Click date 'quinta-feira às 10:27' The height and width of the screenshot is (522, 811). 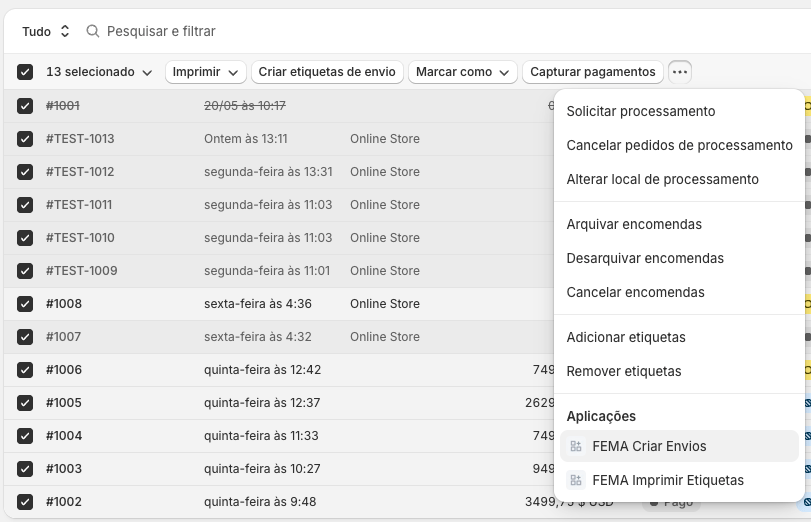(262, 469)
